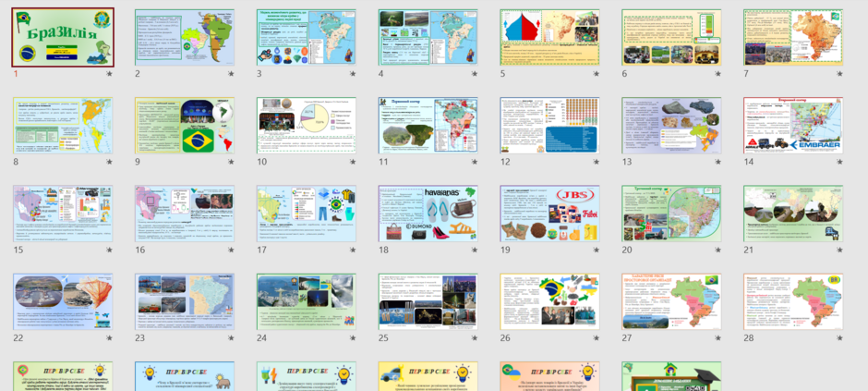Click the transition star icon for slide 5
The image size is (868, 391).
pyautogui.click(x=597, y=74)
